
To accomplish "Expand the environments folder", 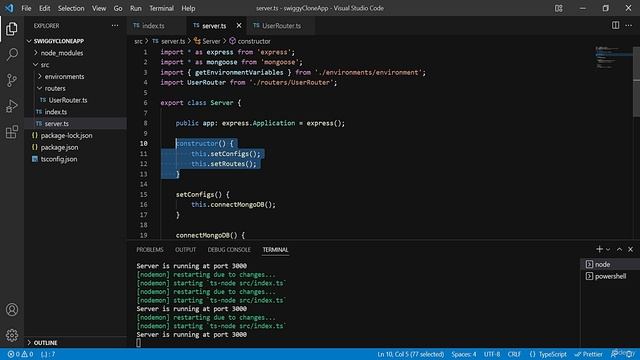I will (x=76, y=77).
